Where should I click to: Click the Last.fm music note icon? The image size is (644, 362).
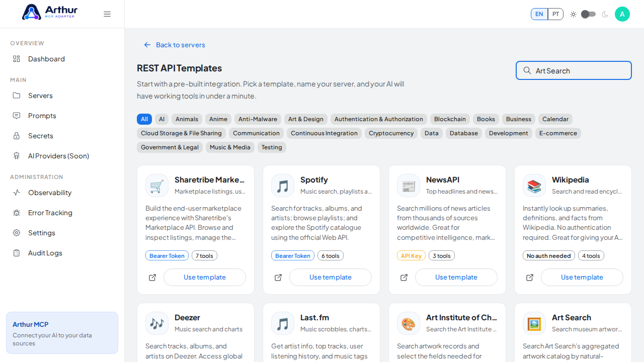(283, 323)
